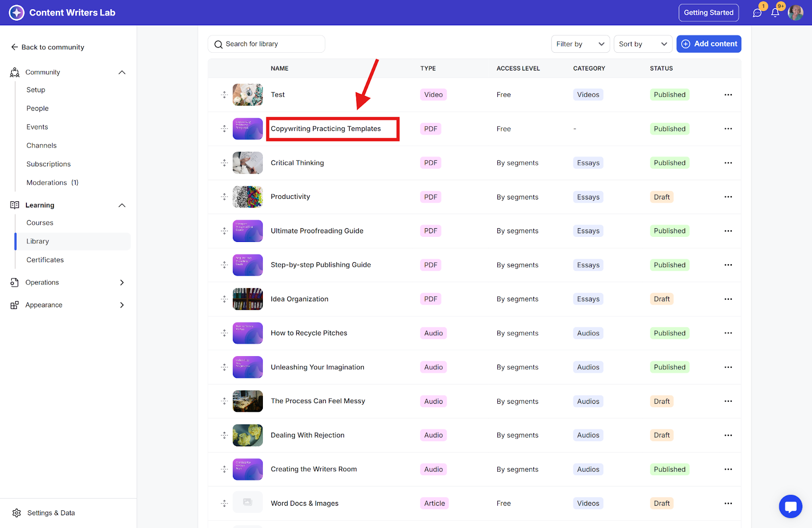
Task: Open the Courses page
Action: [40, 223]
